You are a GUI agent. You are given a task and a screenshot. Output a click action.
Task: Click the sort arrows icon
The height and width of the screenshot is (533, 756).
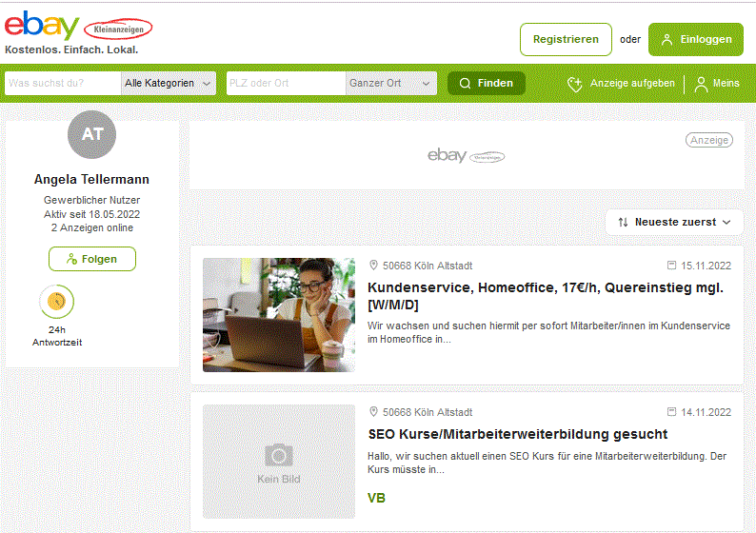[x=623, y=222]
